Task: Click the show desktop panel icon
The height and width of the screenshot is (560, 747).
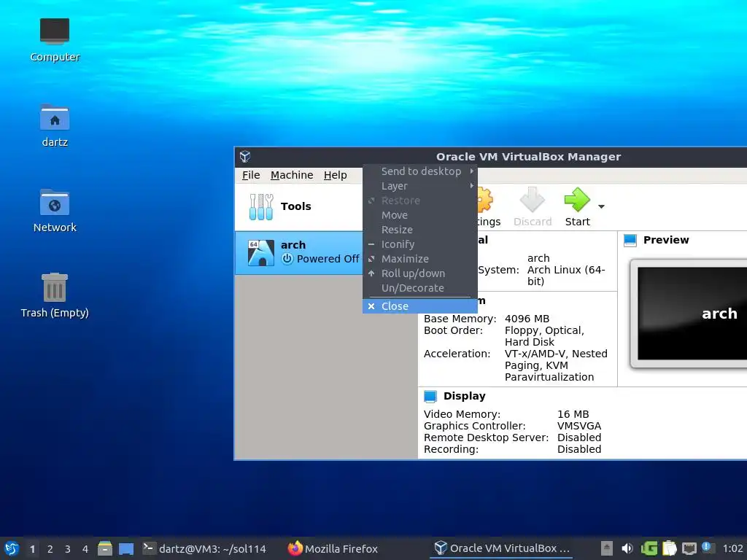Action: (126, 549)
